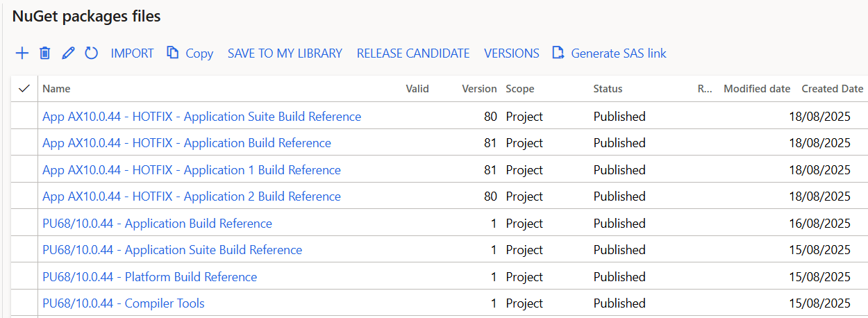The height and width of the screenshot is (318, 868).
Task: Open the Status column header filter
Action: pyautogui.click(x=608, y=89)
